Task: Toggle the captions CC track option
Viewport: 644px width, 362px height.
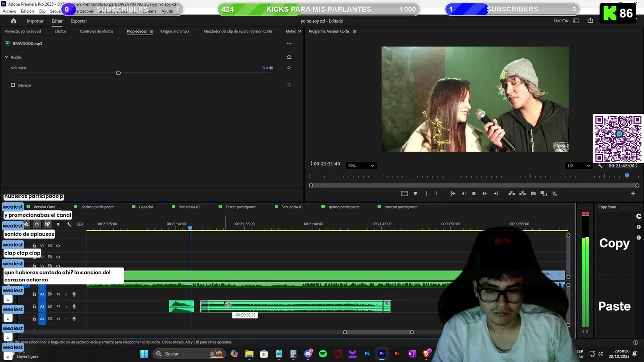Action: pos(79,224)
